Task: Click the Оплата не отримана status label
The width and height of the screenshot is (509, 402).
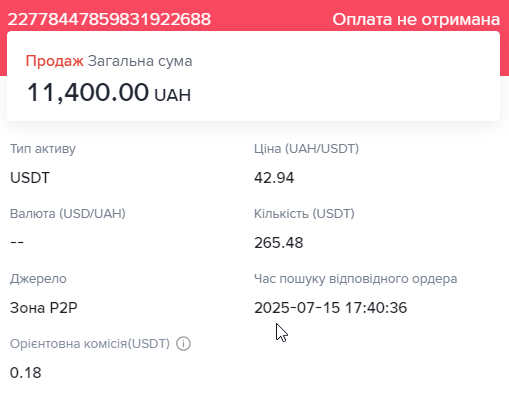Action: (416, 19)
